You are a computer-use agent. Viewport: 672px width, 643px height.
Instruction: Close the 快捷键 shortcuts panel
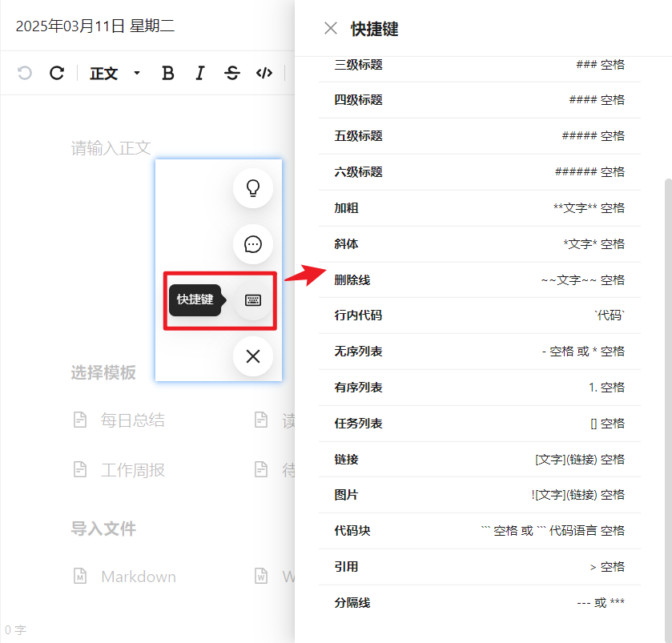click(331, 28)
